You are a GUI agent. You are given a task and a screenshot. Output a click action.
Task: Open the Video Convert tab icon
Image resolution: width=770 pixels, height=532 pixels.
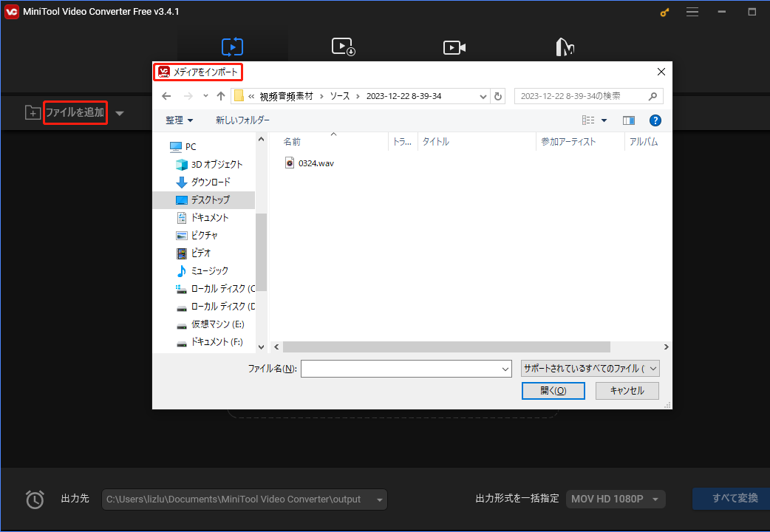(x=232, y=47)
